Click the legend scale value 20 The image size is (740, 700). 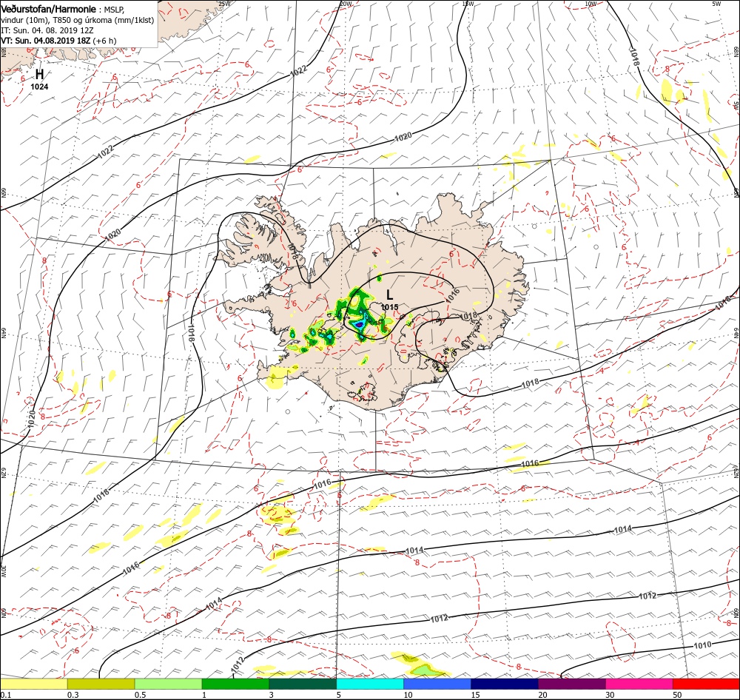[x=542, y=695]
